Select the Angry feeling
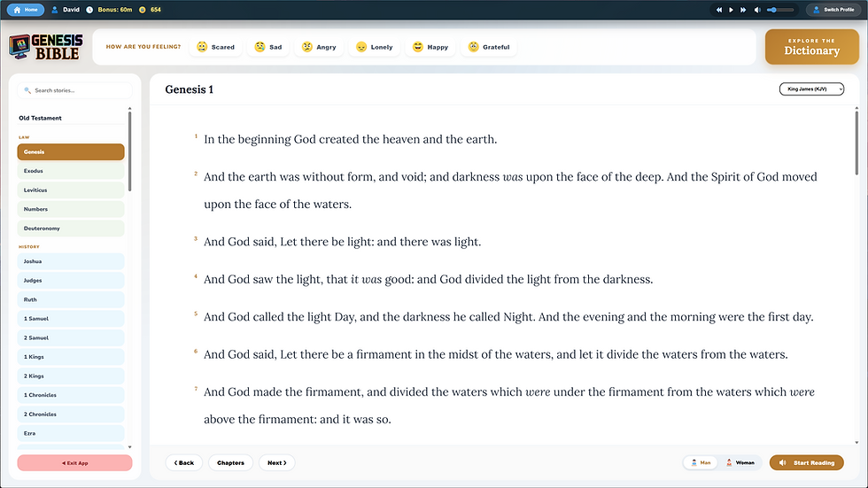The height and width of the screenshot is (488, 868). tap(318, 47)
